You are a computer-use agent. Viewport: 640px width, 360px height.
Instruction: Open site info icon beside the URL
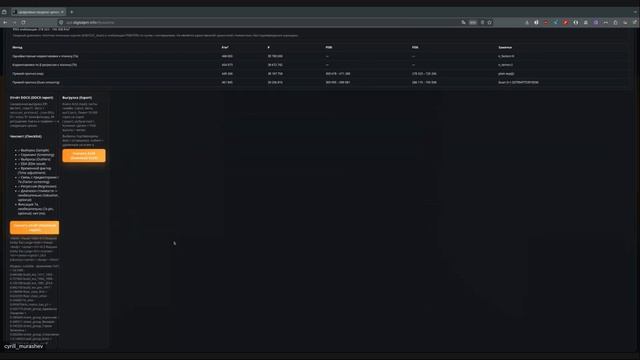click(61, 22)
